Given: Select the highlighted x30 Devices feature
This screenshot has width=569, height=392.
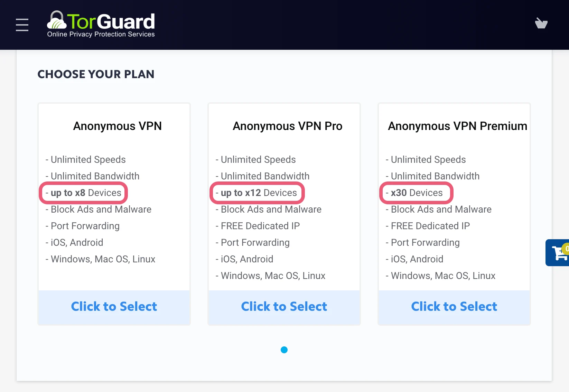Looking at the screenshot, I should [x=416, y=193].
